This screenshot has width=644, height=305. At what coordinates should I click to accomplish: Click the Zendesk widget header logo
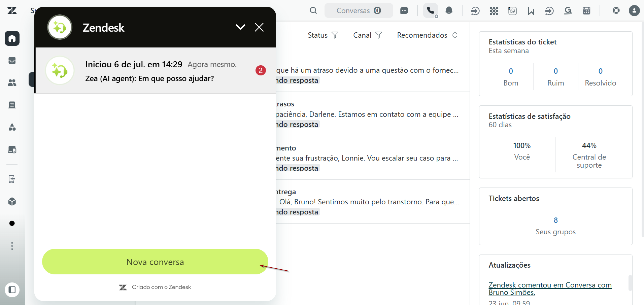pos(60,27)
